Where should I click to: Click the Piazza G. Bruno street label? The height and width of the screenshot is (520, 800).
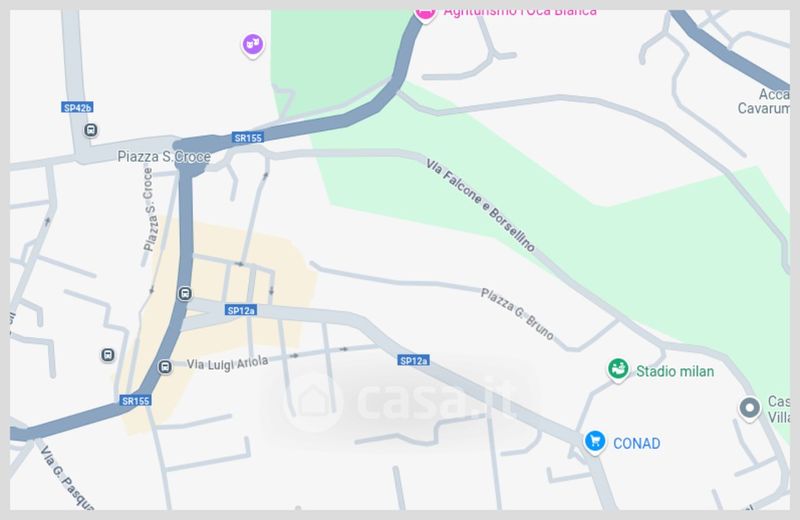click(x=517, y=314)
